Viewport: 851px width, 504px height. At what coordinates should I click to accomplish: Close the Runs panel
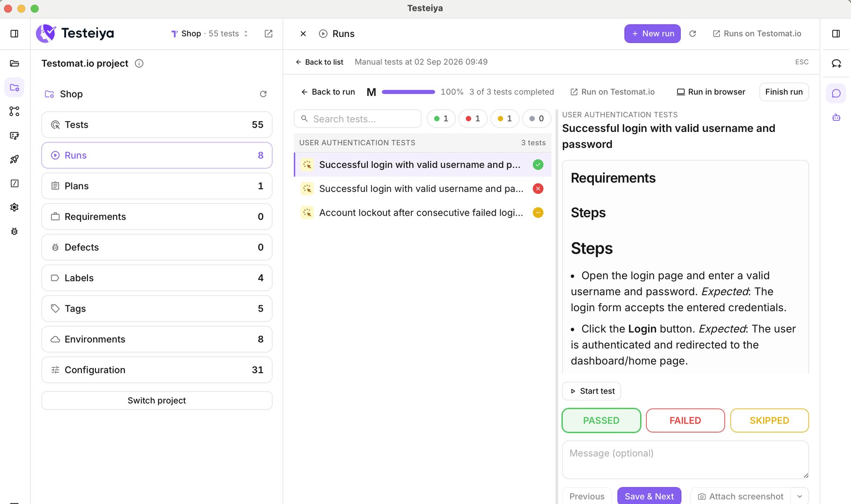(x=303, y=34)
